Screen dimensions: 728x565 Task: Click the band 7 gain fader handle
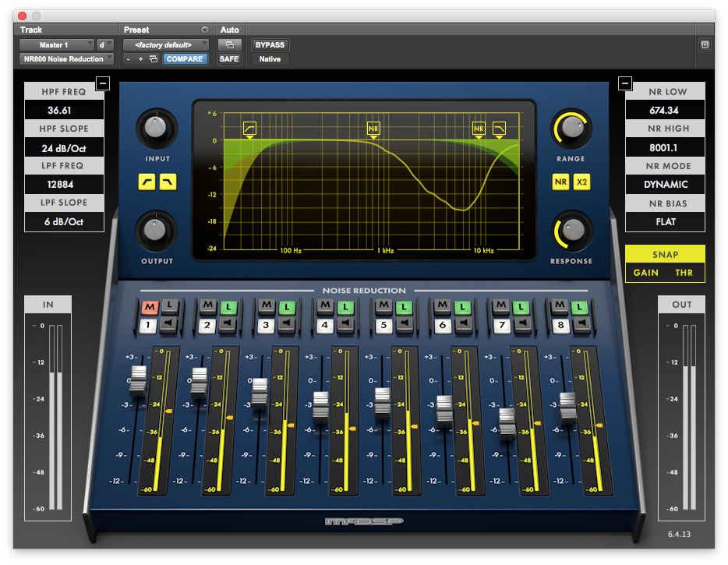pos(507,423)
